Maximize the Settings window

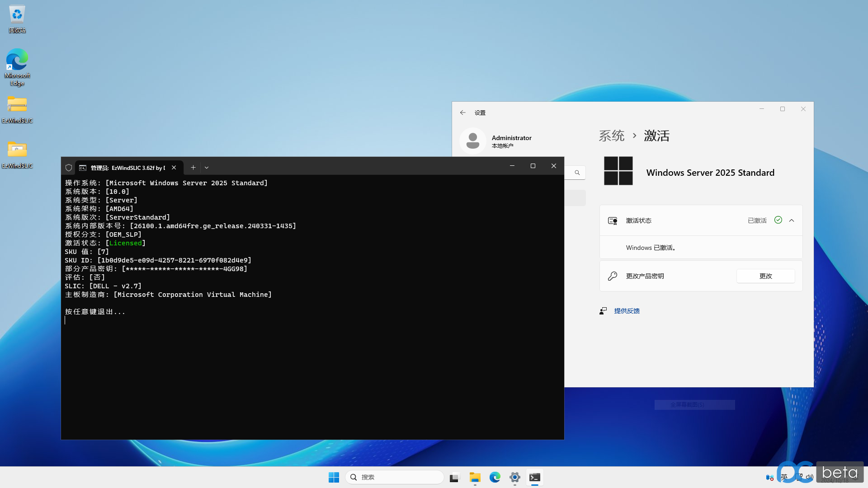[783, 109]
